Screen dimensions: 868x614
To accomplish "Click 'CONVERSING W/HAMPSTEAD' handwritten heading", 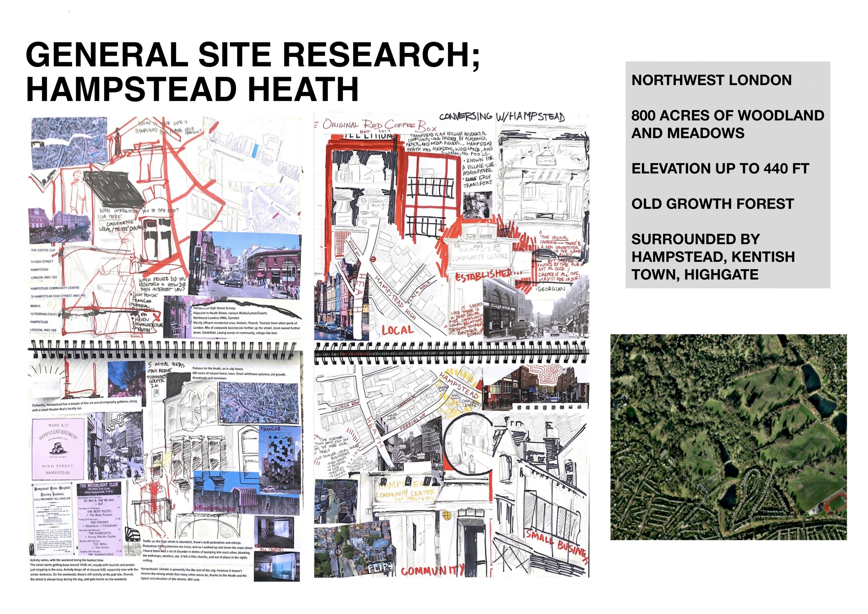I will point(502,116).
